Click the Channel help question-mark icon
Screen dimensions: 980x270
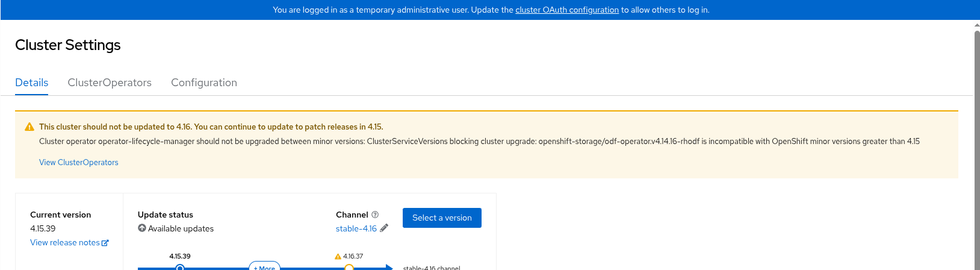375,215
